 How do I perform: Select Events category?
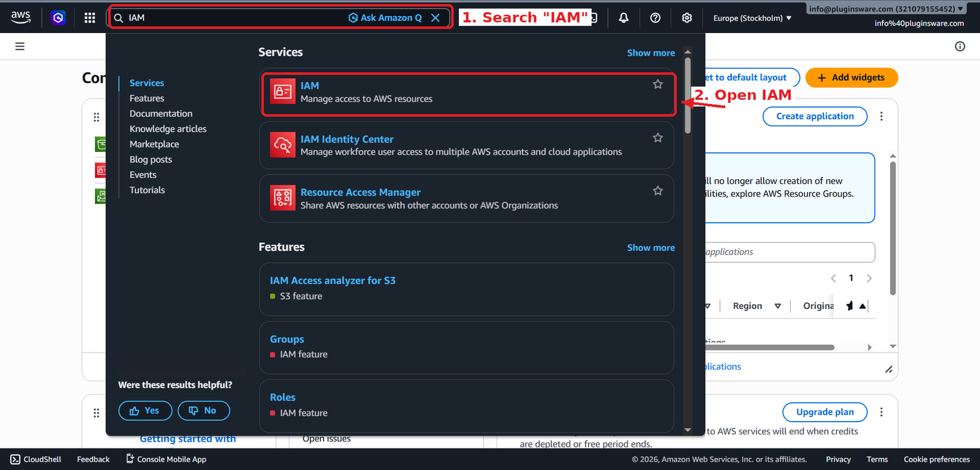143,175
